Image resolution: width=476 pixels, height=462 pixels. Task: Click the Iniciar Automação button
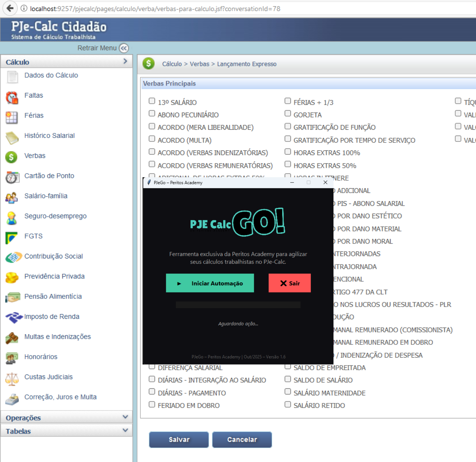coord(210,283)
